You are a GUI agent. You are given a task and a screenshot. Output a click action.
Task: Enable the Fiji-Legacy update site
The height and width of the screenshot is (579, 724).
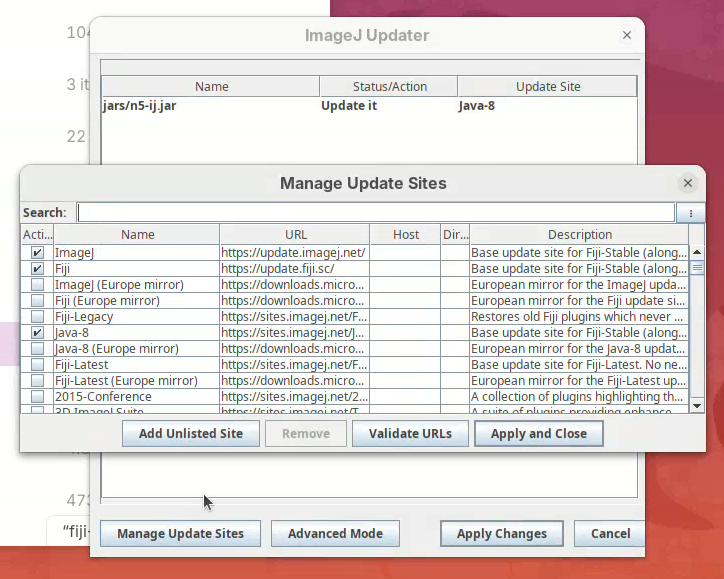[37, 317]
